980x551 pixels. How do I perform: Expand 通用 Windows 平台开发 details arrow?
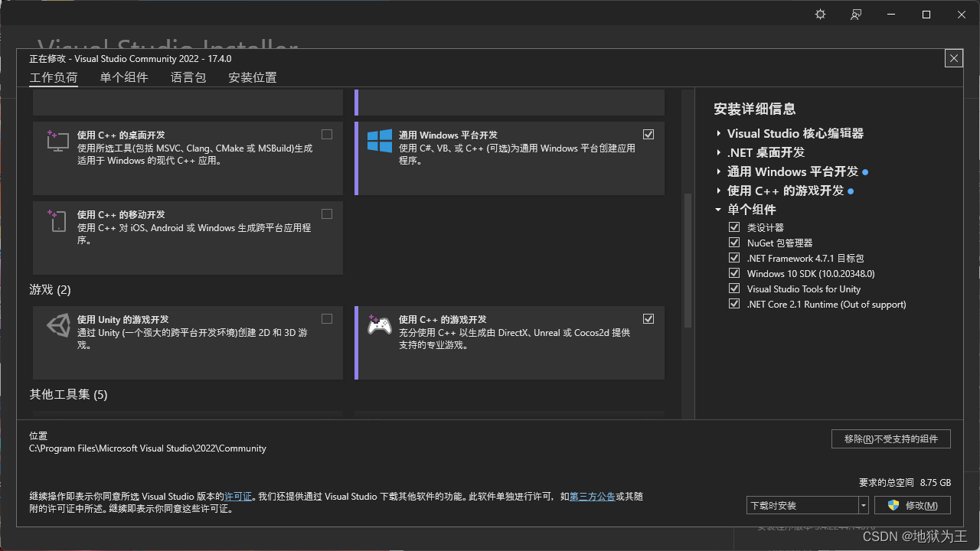[719, 172]
